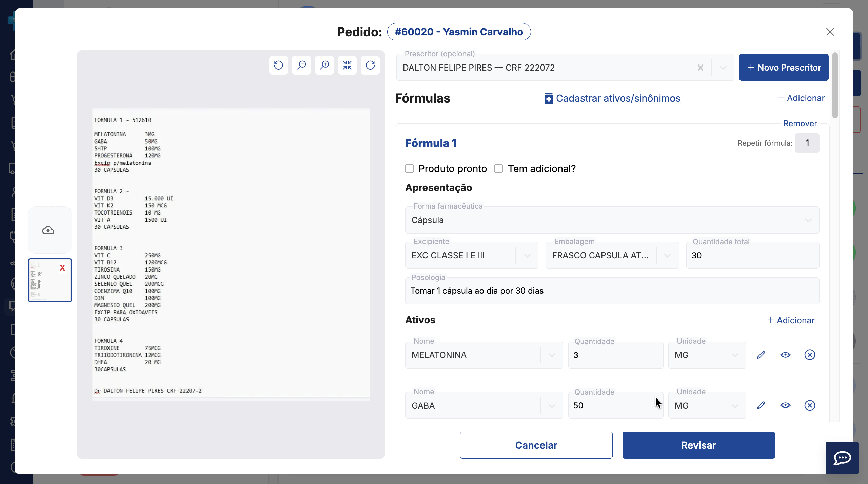Delete the GABA ativo row
The height and width of the screenshot is (484, 868).
810,405
